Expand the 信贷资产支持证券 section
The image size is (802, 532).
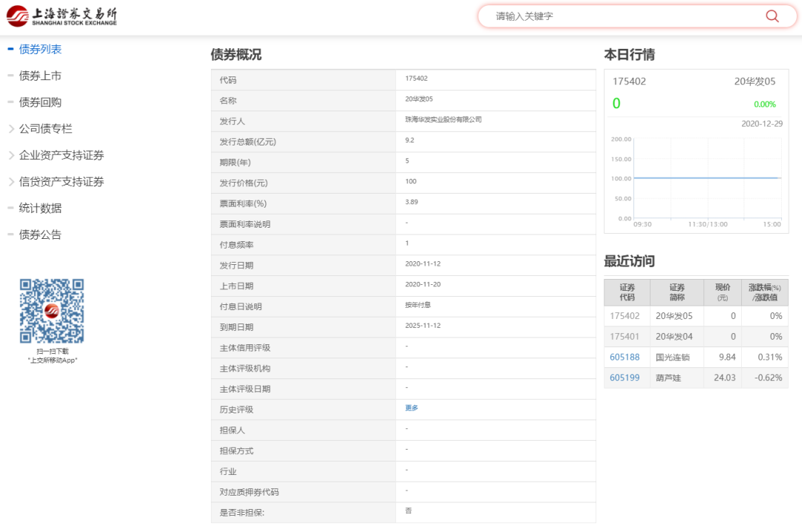click(x=61, y=182)
